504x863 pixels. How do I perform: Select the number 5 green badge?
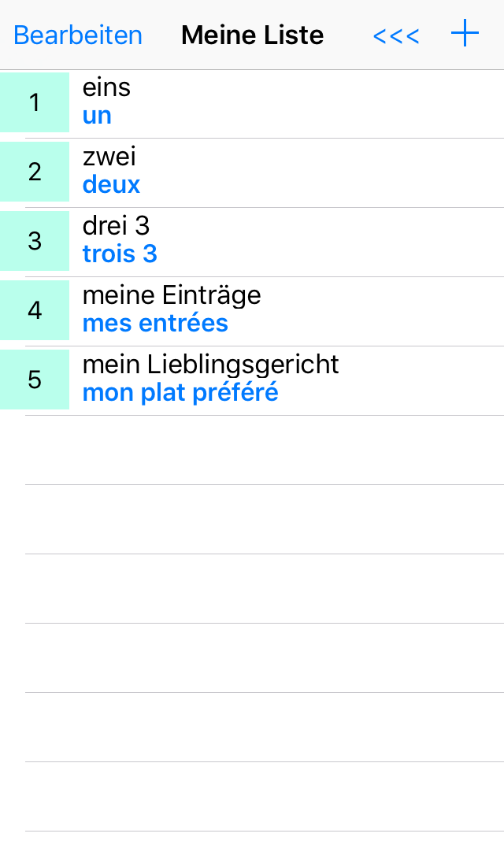point(35,380)
